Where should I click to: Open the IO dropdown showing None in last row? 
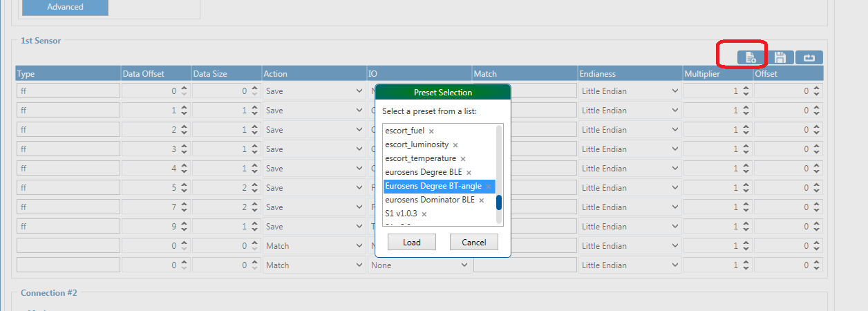click(x=419, y=265)
